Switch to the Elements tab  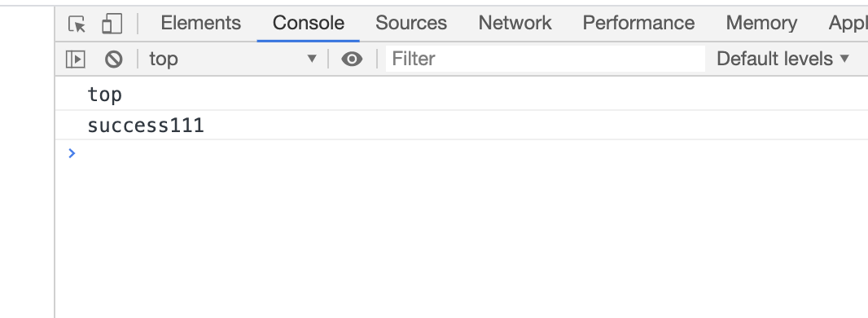click(x=201, y=24)
